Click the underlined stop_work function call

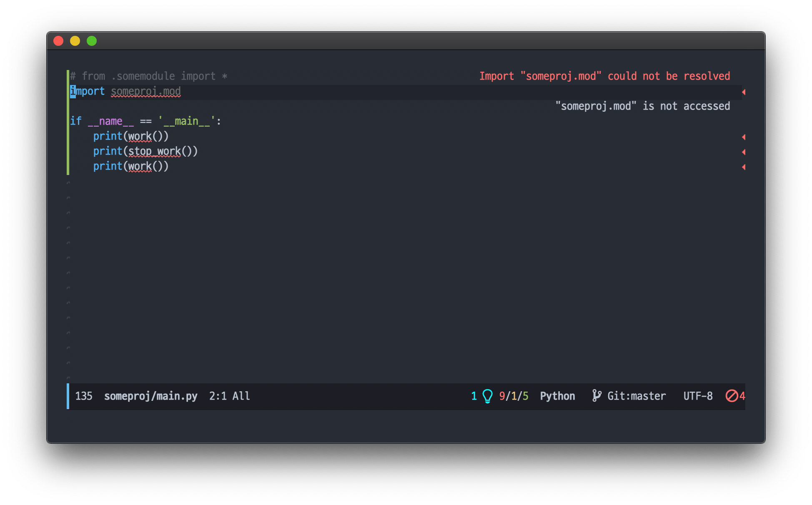[x=154, y=151]
